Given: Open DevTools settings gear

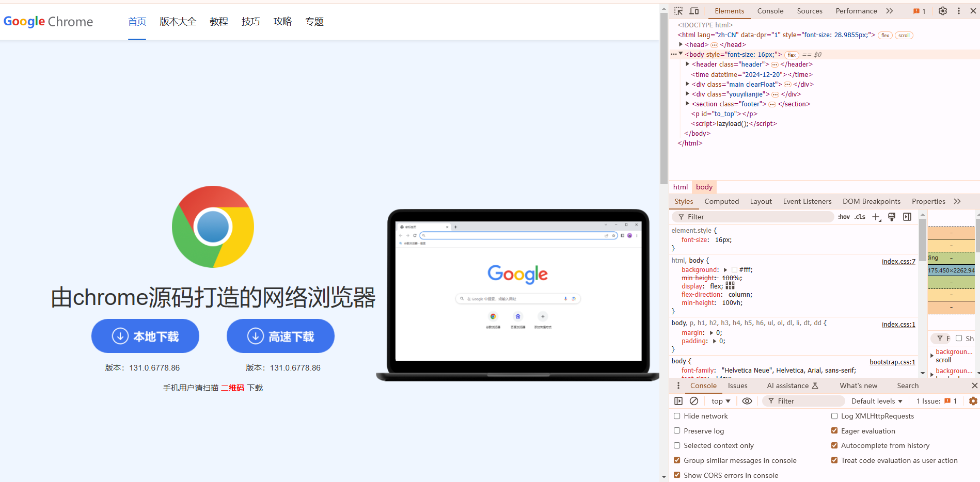Looking at the screenshot, I should (943, 11).
